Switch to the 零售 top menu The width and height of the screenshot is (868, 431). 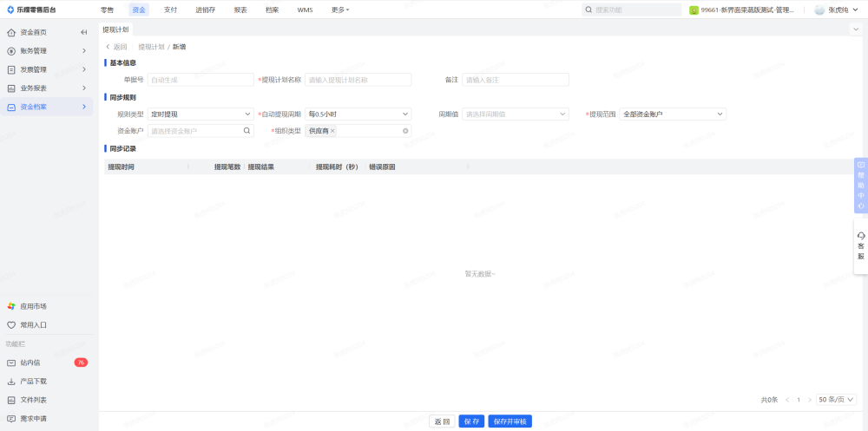pyautogui.click(x=107, y=10)
